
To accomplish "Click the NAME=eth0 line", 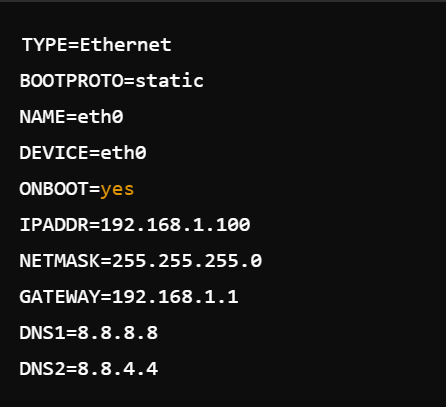I will [x=71, y=117].
